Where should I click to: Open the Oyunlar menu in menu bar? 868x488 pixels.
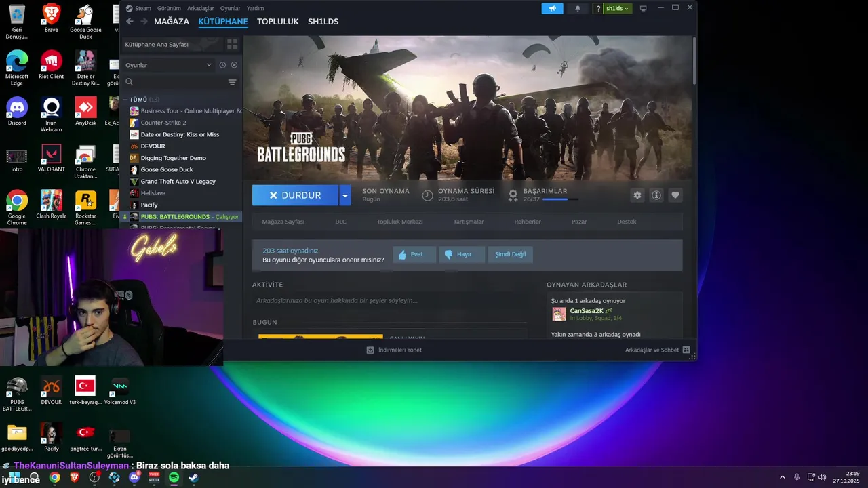pos(231,8)
